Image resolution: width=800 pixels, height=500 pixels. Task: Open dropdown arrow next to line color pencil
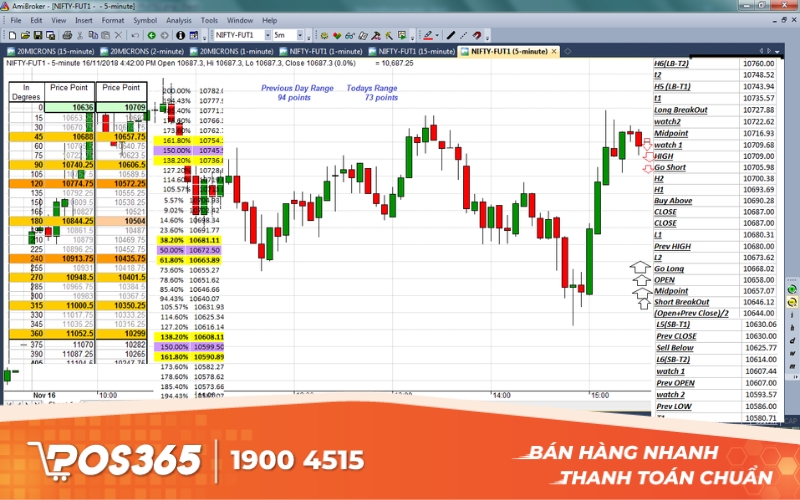[437, 35]
